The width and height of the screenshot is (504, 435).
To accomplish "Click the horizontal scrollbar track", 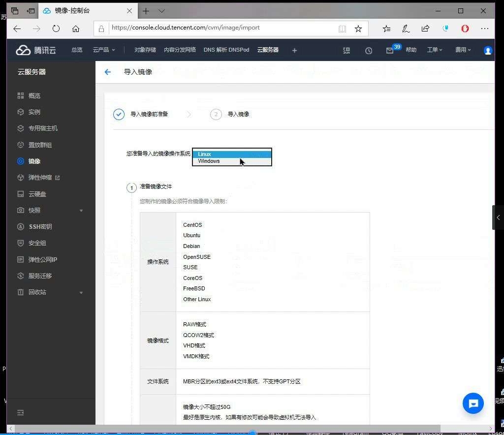I will point(251,428).
